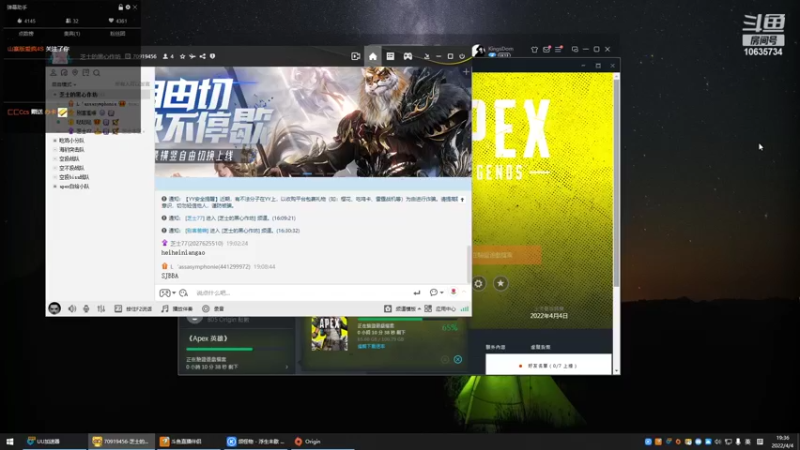Click the taskbar clock showing 19:36
Viewport: 800px width, 450px height.
click(x=784, y=441)
